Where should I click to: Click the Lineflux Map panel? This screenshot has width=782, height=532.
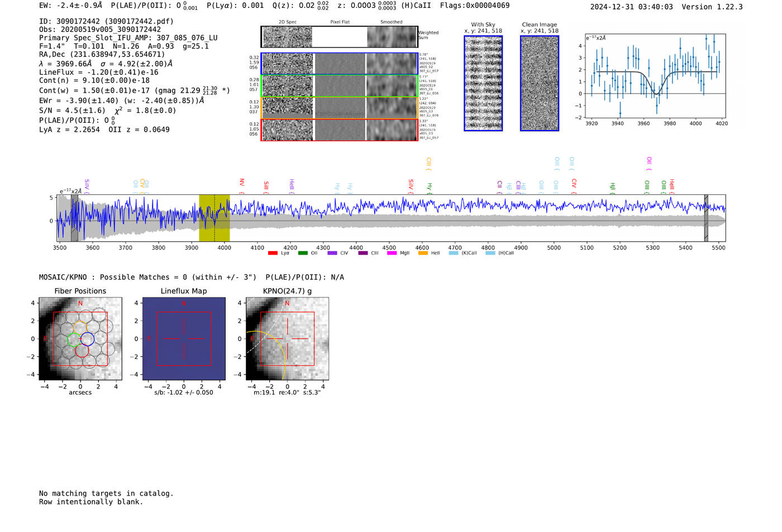[184, 339]
